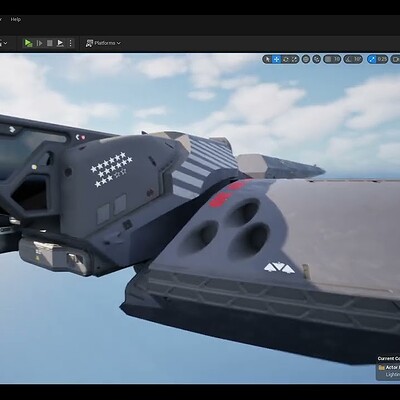Click the Actor folder icon in Current Collection
The image size is (400, 400).
coord(381,367)
